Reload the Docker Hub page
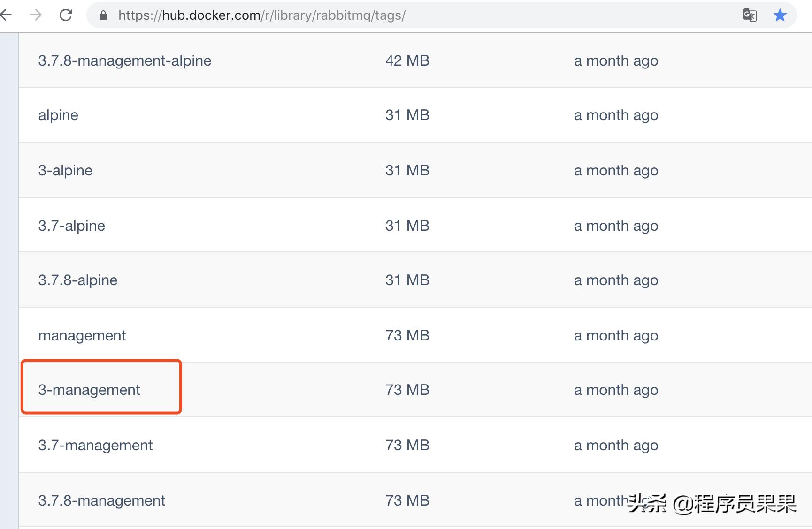This screenshot has width=812, height=529. pyautogui.click(x=66, y=15)
